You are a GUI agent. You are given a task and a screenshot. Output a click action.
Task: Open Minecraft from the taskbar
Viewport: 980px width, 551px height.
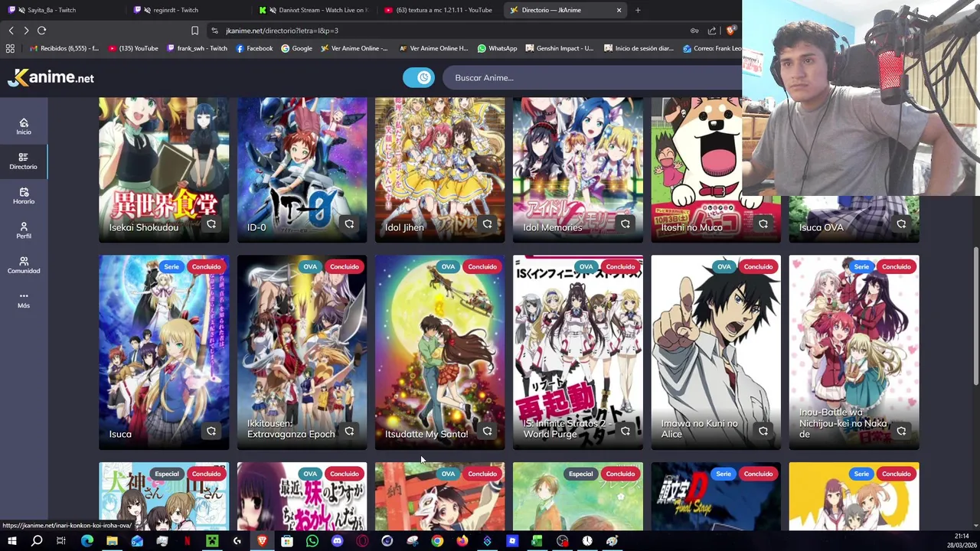click(212, 541)
